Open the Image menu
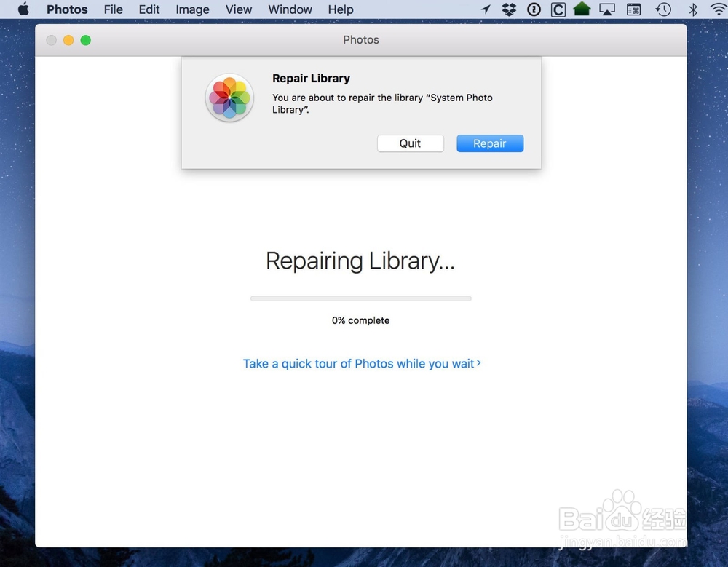 (192, 9)
